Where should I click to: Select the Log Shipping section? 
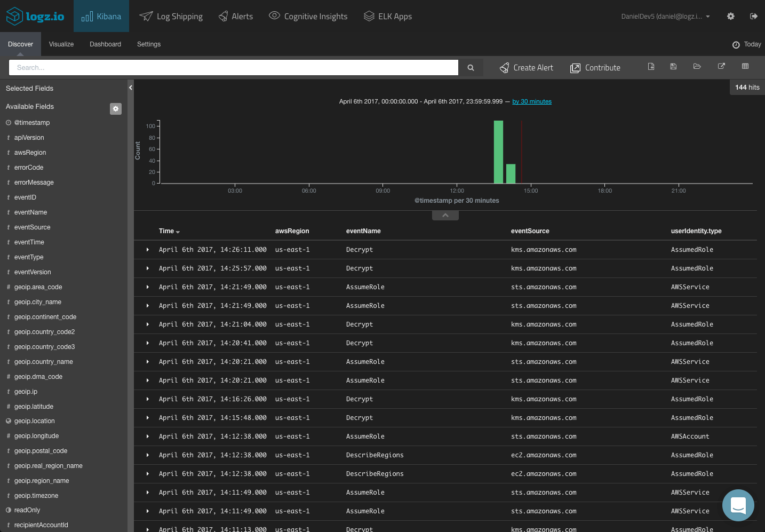tap(171, 16)
